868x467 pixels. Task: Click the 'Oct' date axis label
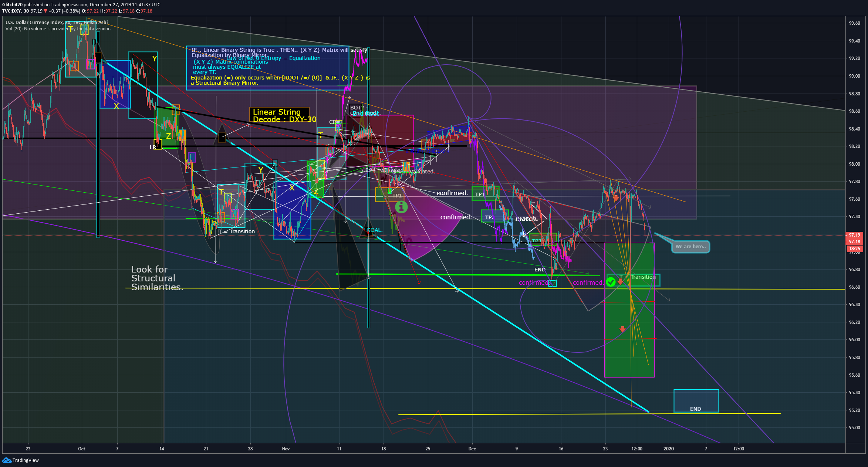tap(81, 449)
